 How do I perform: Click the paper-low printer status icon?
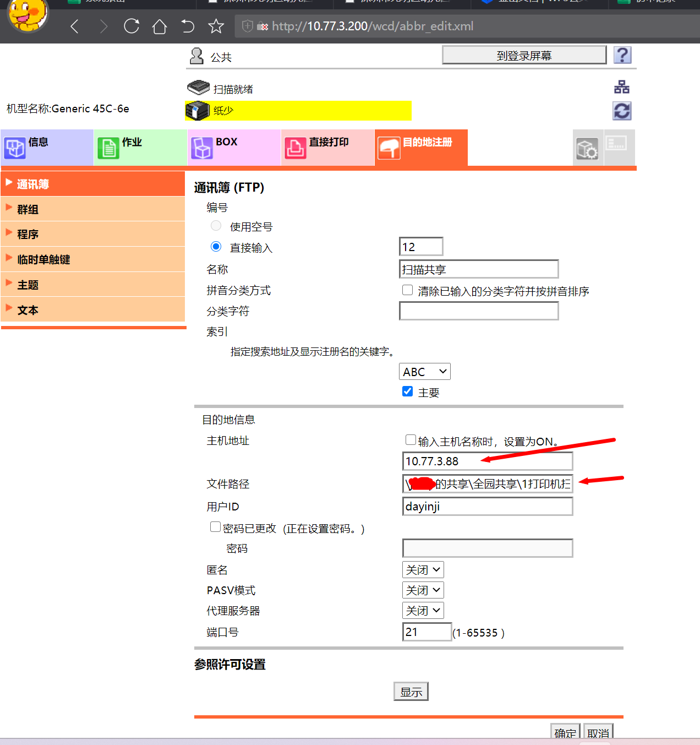pyautogui.click(x=198, y=111)
